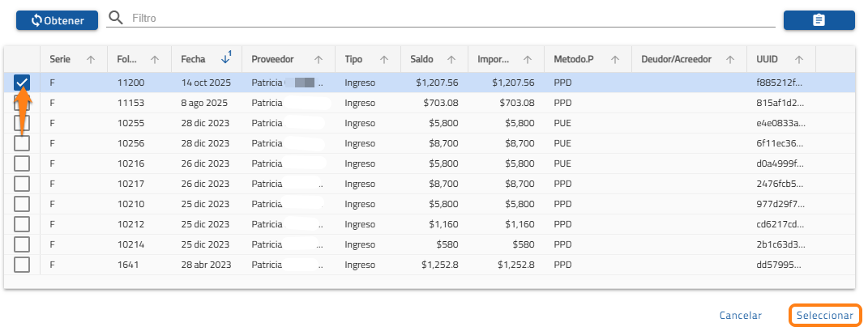Sort by UUID column arrow
The image size is (868, 331).
[x=799, y=59]
